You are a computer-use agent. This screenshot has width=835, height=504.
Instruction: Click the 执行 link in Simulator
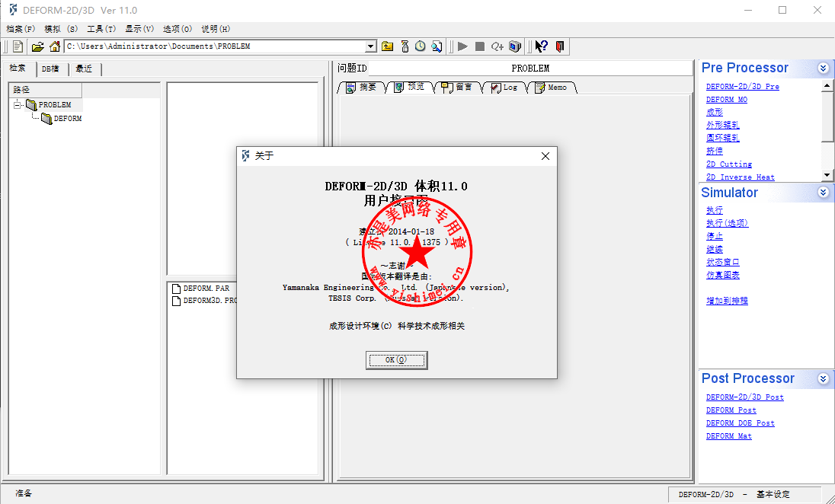[x=715, y=210]
